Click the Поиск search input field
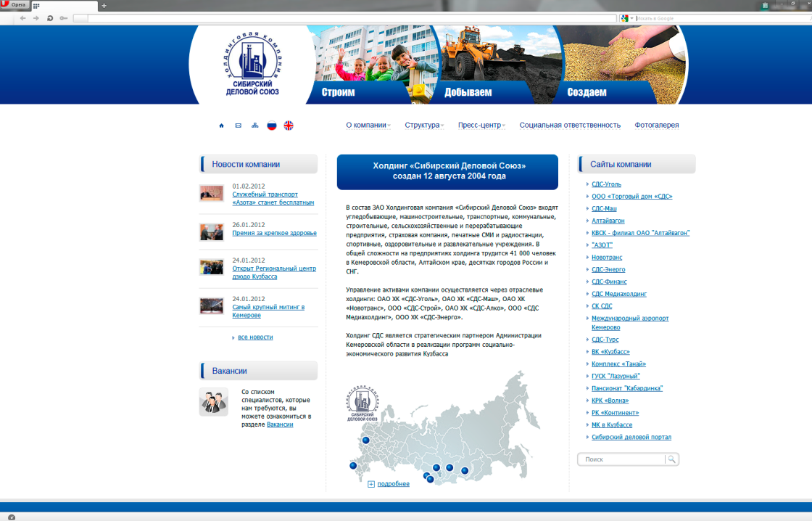This screenshot has height=521, width=812. pos(623,459)
